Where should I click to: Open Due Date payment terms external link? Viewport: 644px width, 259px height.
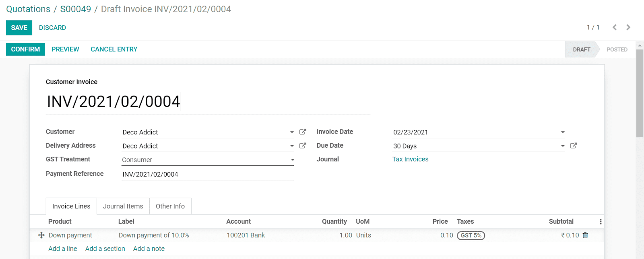pos(574,146)
